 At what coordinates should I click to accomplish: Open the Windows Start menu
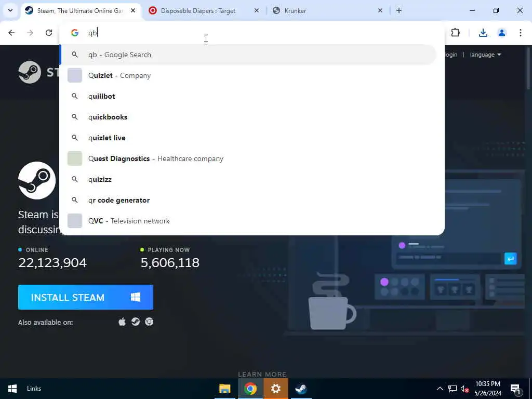tap(12, 389)
